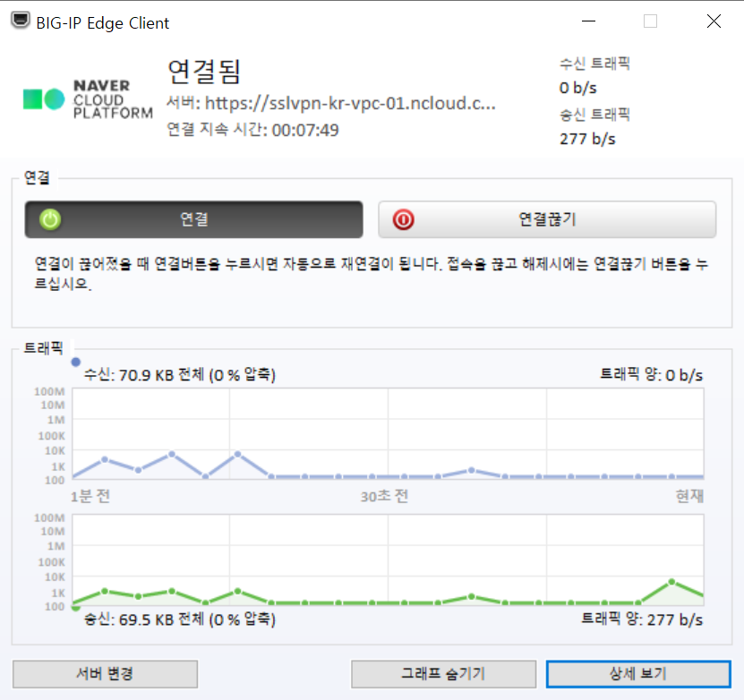744x700 pixels.
Task: Click the red power icon on 연결끊기 button
Action: [403, 219]
